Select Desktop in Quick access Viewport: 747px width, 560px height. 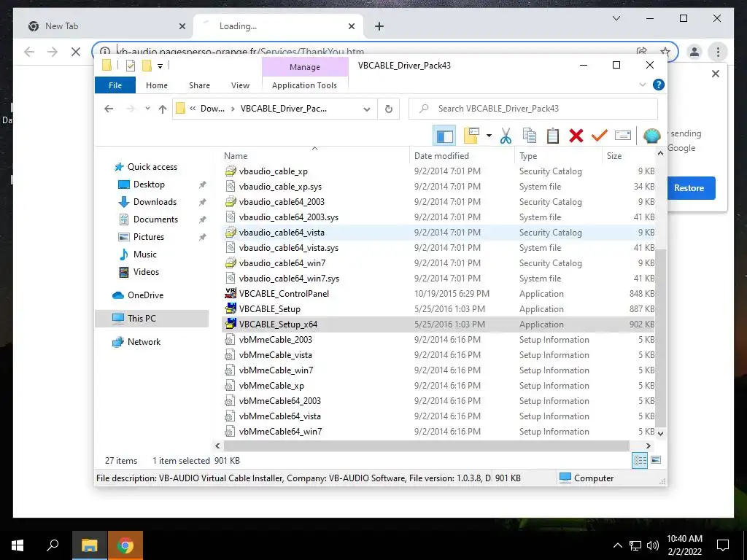149,184
